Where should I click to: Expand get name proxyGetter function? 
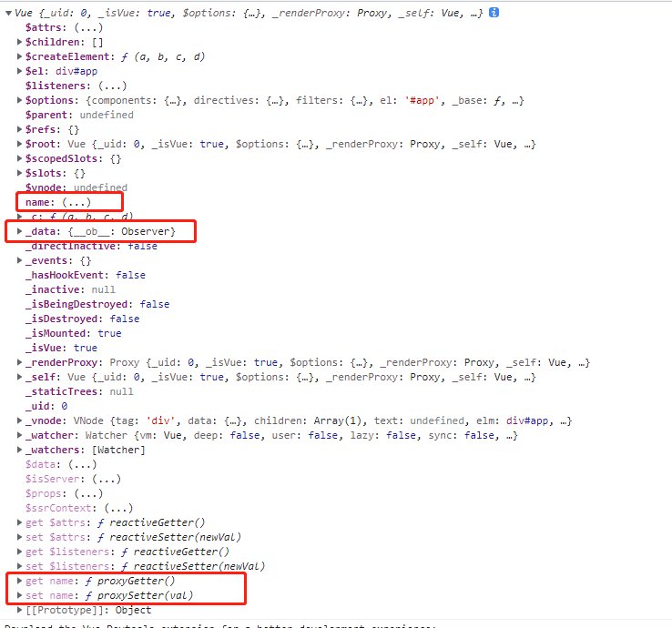click(20, 581)
